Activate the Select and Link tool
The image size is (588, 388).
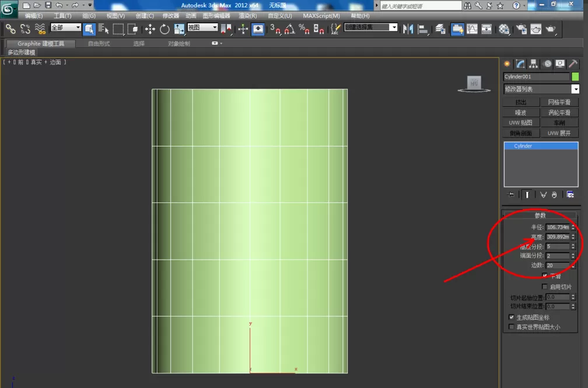coord(10,29)
